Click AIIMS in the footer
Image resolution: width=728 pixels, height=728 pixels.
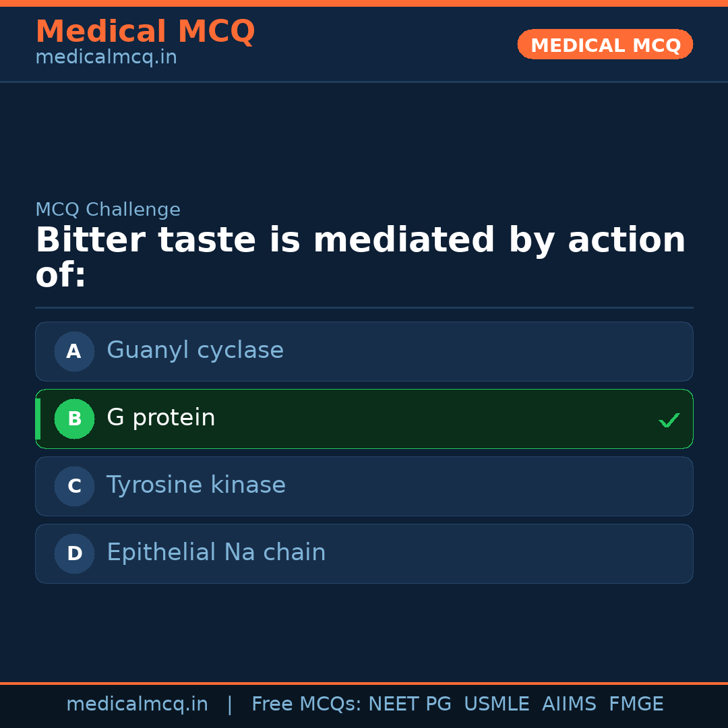[569, 704]
